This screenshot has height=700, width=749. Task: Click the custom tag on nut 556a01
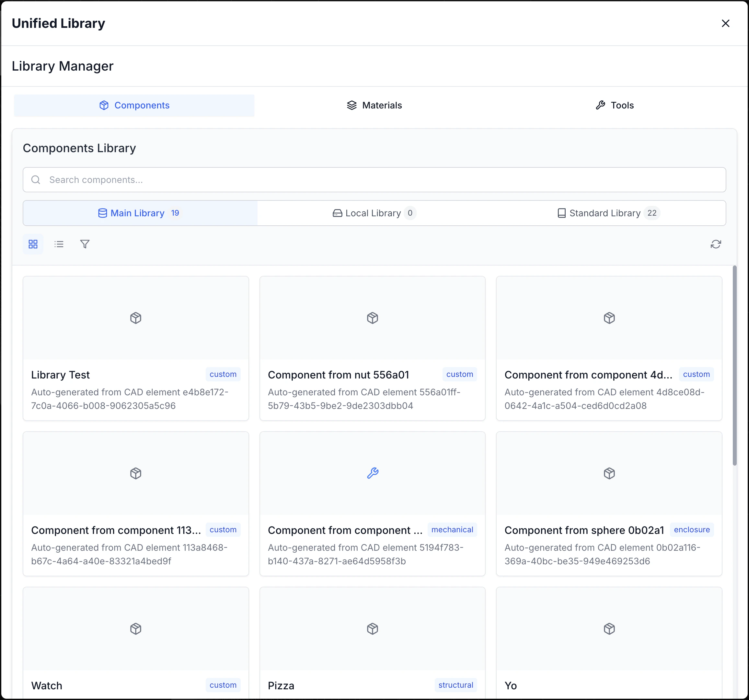pos(460,374)
